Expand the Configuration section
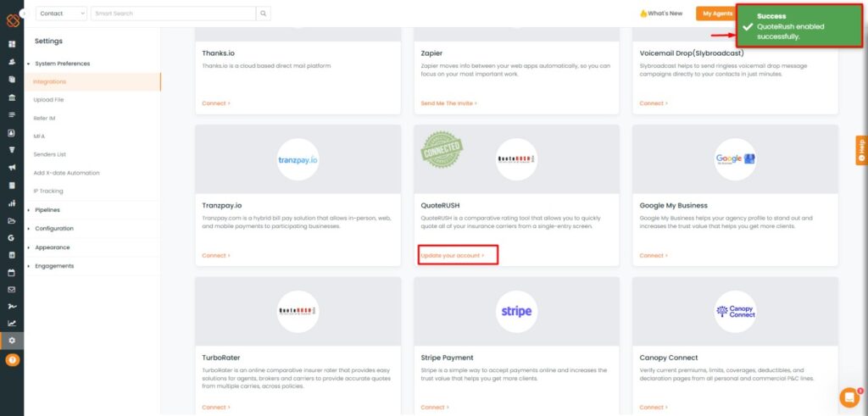Screen dimensions: 868x416 54,229
